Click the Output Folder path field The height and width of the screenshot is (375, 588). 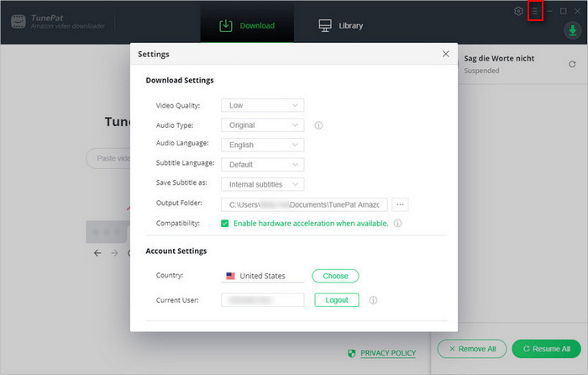(304, 204)
